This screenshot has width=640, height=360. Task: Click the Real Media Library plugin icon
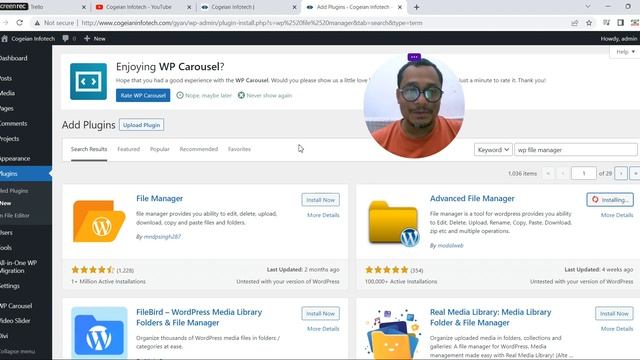[x=393, y=334]
